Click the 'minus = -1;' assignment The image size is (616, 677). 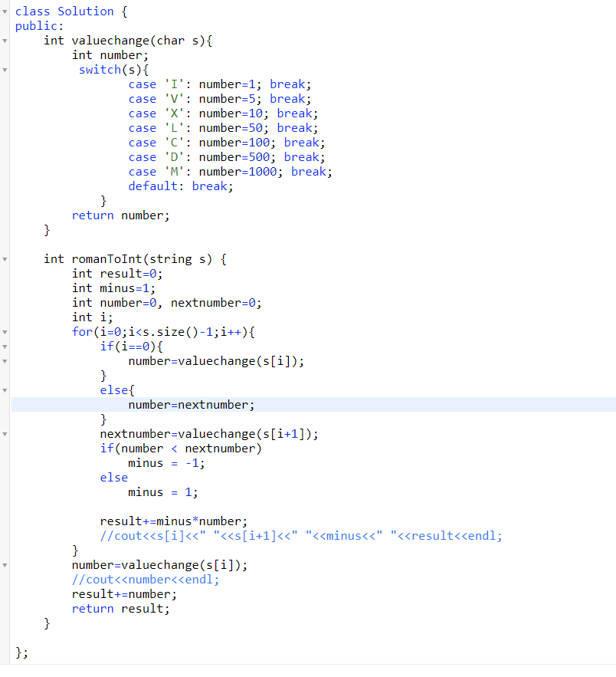[166, 463]
